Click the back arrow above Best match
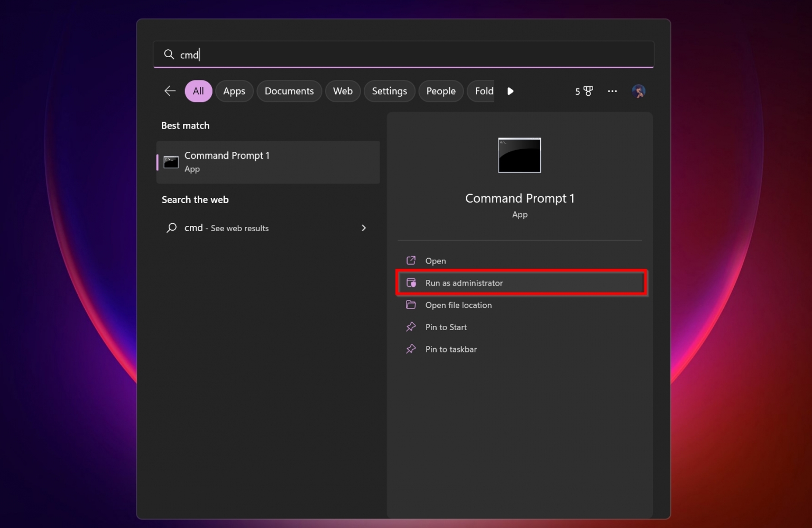 pos(170,91)
